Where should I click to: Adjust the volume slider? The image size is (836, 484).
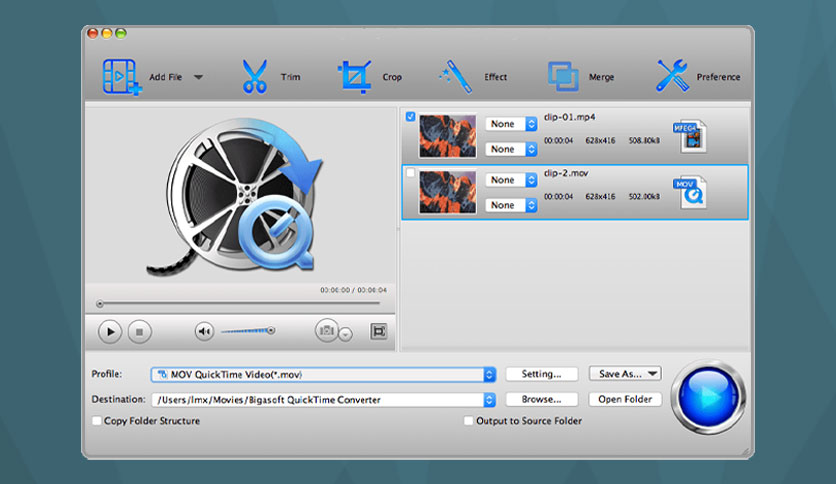coord(248,331)
